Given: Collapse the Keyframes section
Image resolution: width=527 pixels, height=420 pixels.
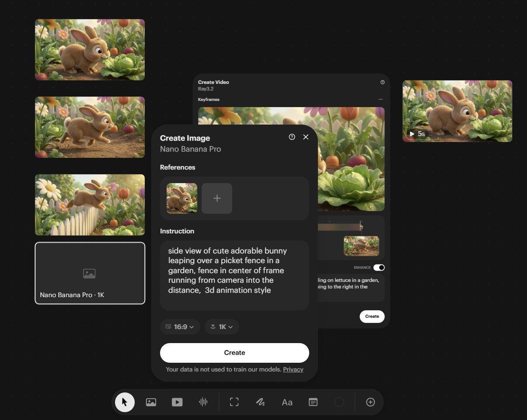Looking at the screenshot, I should (x=380, y=99).
